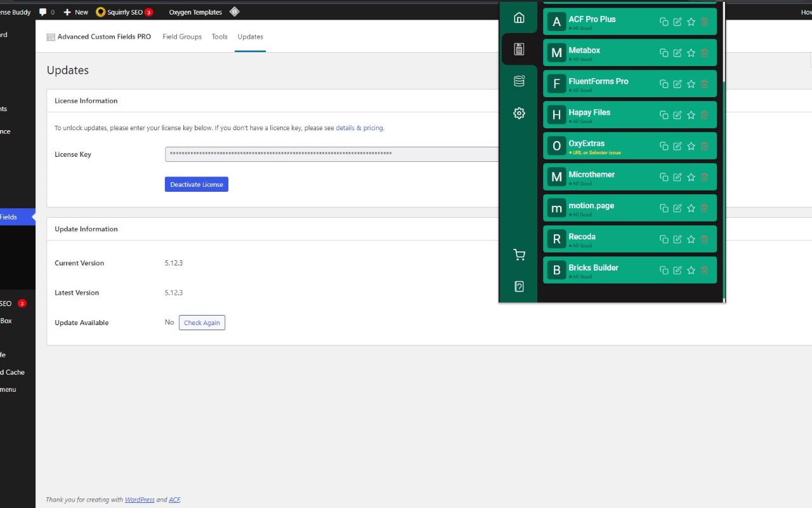Open the details & pricing link

[359, 128]
